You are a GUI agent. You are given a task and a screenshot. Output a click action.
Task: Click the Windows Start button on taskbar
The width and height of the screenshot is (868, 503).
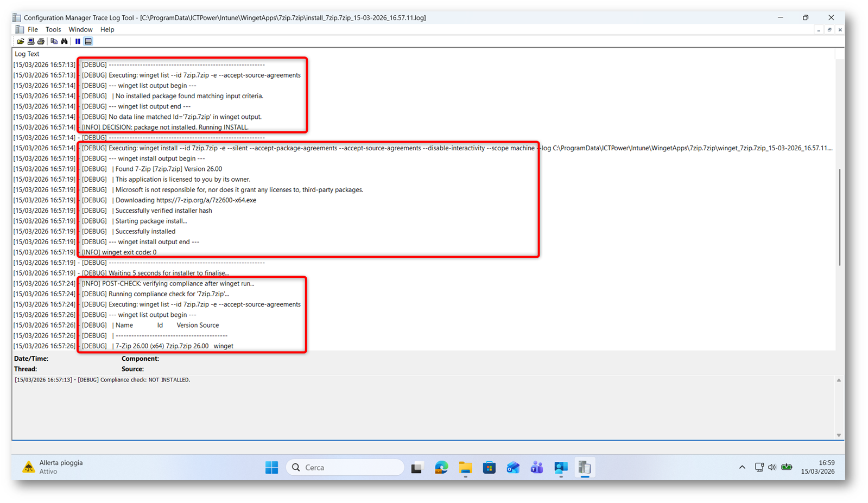click(271, 467)
